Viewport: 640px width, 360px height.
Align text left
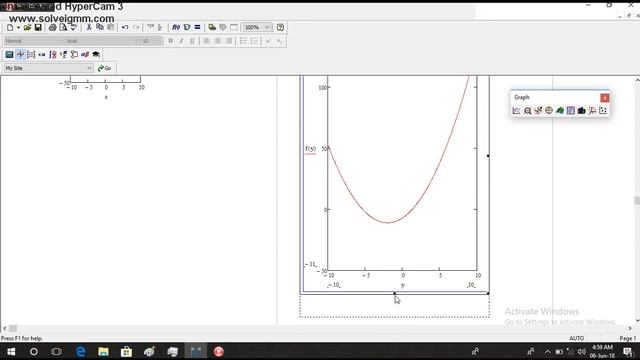(x=207, y=41)
